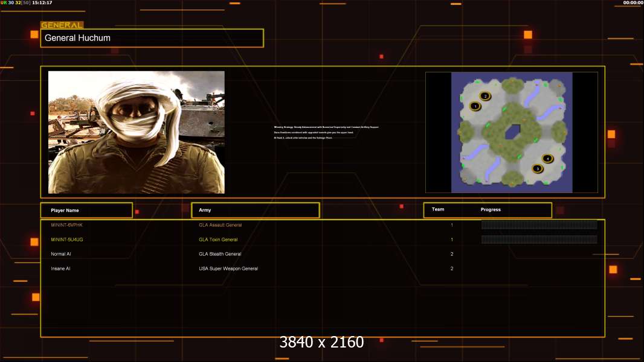Image resolution: width=644 pixels, height=362 pixels.
Task: Select the Army column header
Action: click(x=256, y=210)
